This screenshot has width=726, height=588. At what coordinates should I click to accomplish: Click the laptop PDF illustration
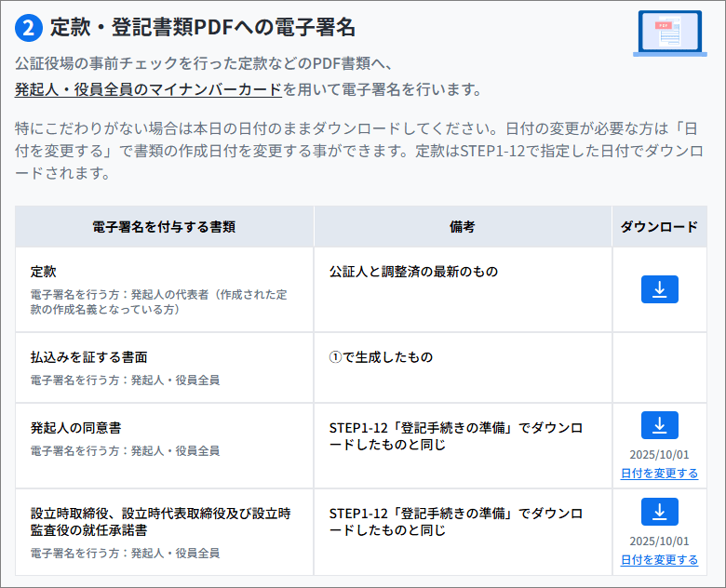668,33
